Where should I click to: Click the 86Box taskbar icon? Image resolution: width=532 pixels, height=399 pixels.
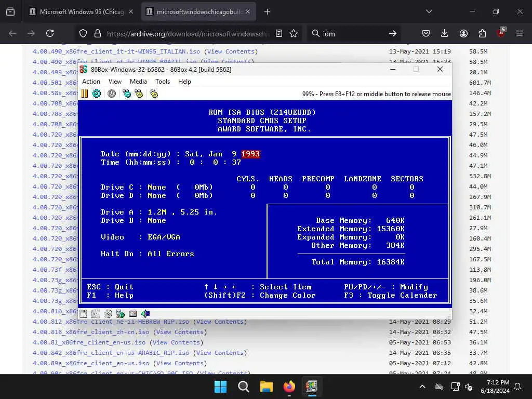[312, 387]
